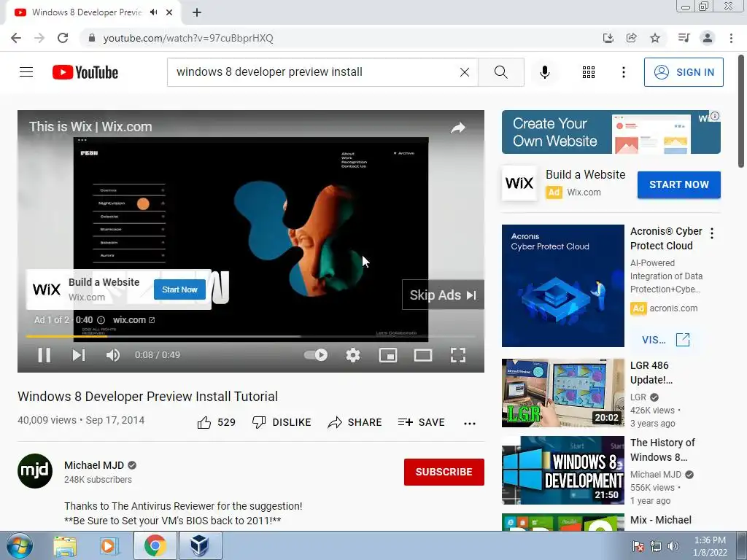The height and width of the screenshot is (560, 747).
Task: Launch Windows Media Player from taskbar
Action: click(108, 546)
